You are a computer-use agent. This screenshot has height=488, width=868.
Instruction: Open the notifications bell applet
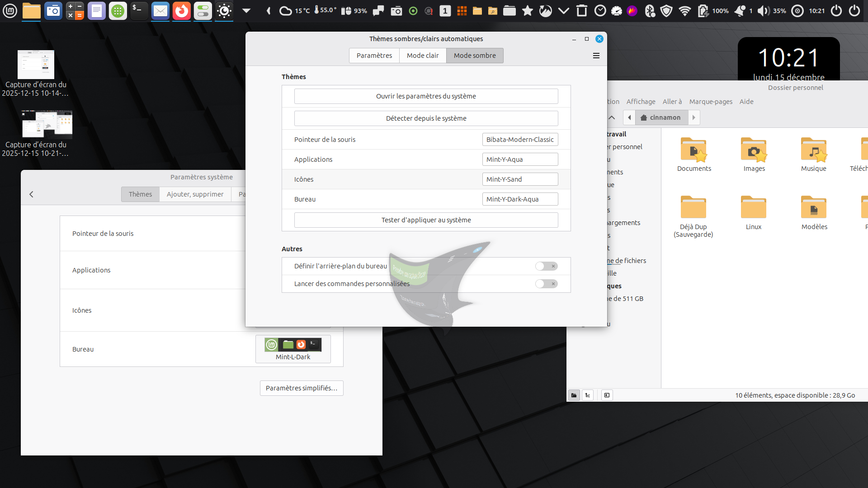[743, 11]
